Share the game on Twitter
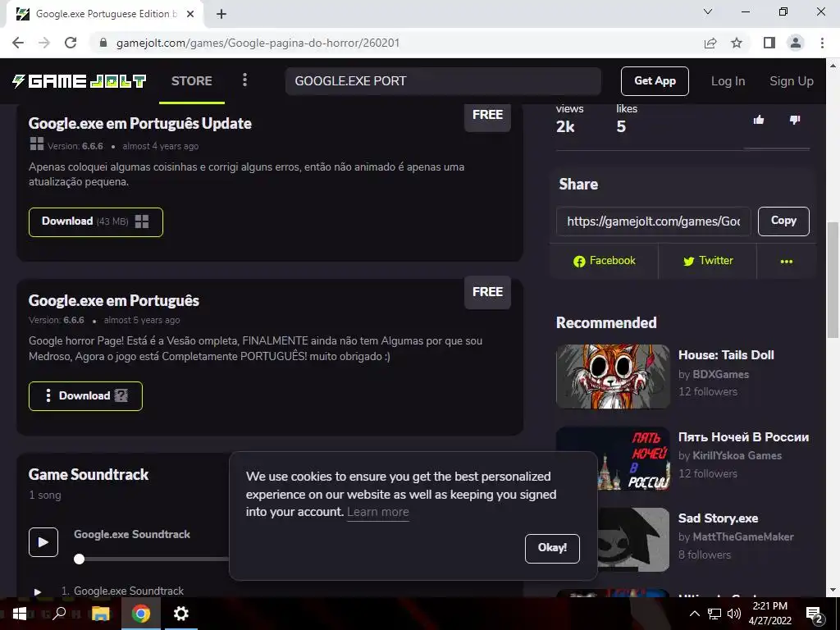The width and height of the screenshot is (840, 630). 708,261
